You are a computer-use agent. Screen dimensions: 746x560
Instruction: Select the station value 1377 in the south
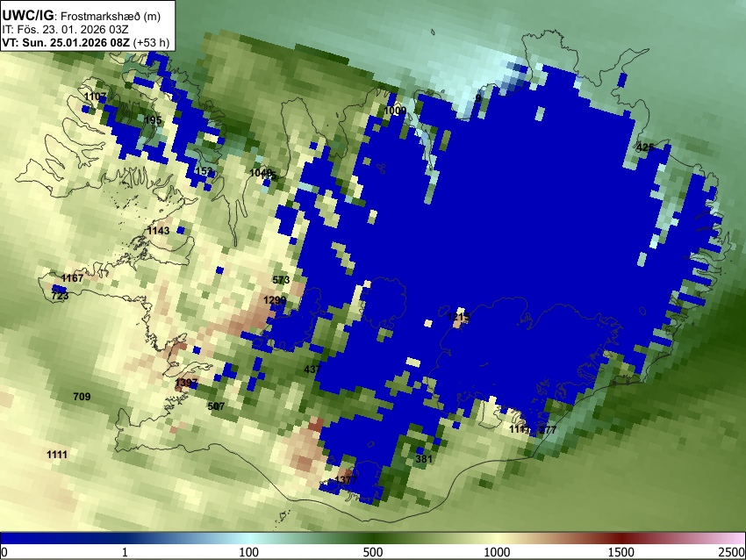pos(346,479)
